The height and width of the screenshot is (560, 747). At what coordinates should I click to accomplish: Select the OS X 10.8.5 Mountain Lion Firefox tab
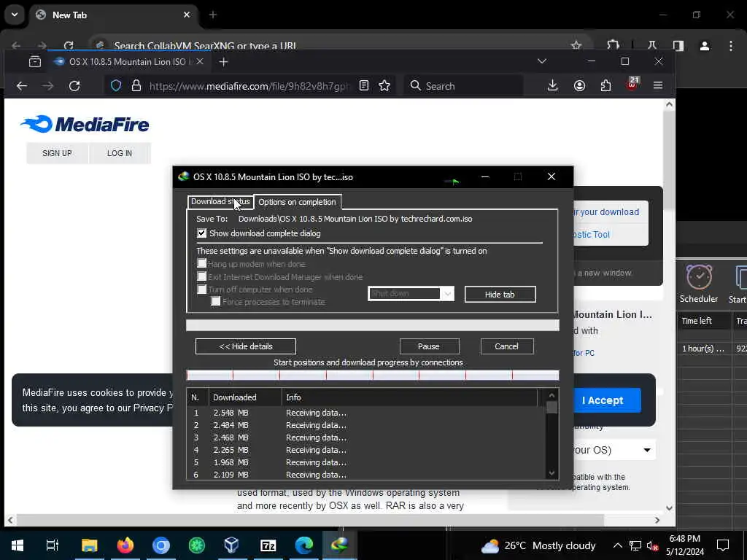coord(128,61)
